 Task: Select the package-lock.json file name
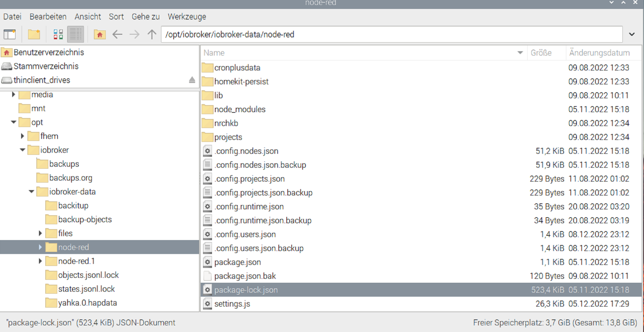pyautogui.click(x=246, y=290)
